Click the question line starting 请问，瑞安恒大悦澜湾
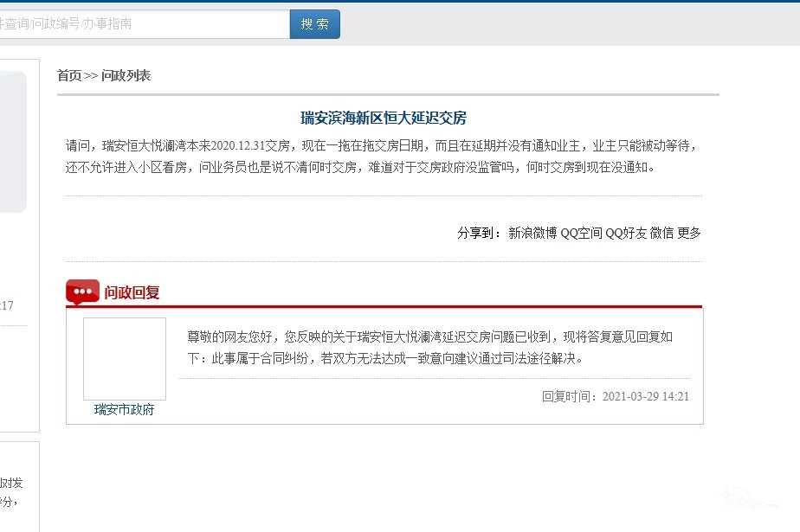 (x=381, y=145)
